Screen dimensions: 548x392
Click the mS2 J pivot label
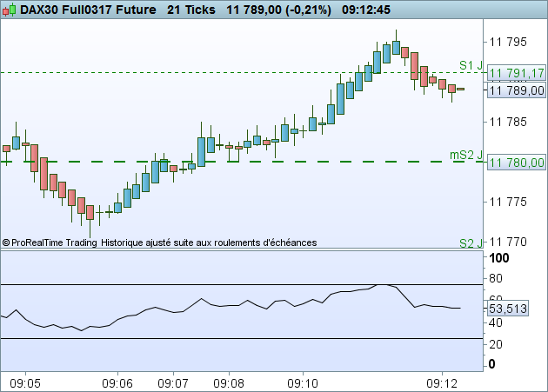(466, 155)
